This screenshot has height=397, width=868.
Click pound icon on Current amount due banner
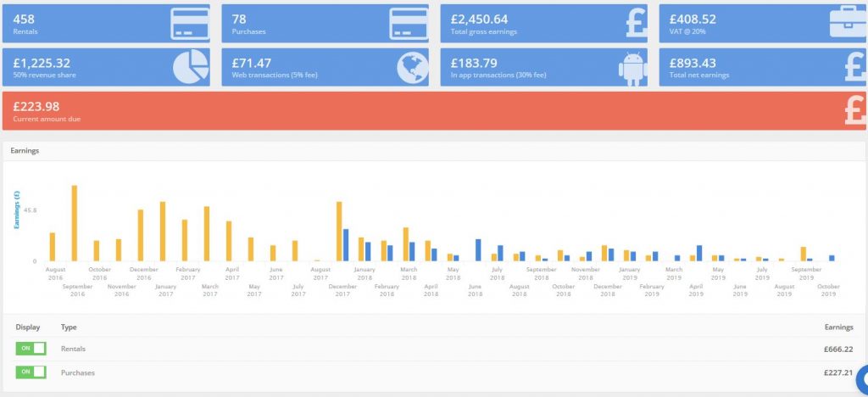[x=855, y=110]
